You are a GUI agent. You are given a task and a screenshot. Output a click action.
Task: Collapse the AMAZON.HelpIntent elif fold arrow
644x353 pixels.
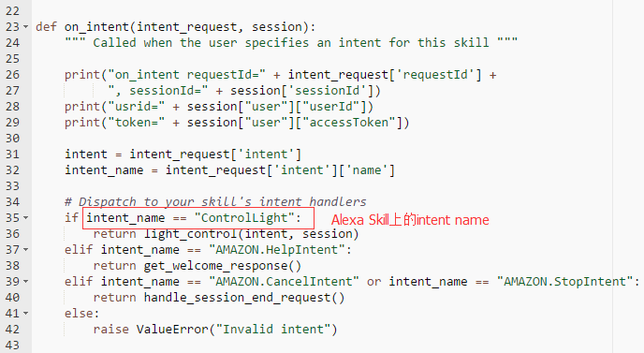pyautogui.click(x=26, y=250)
